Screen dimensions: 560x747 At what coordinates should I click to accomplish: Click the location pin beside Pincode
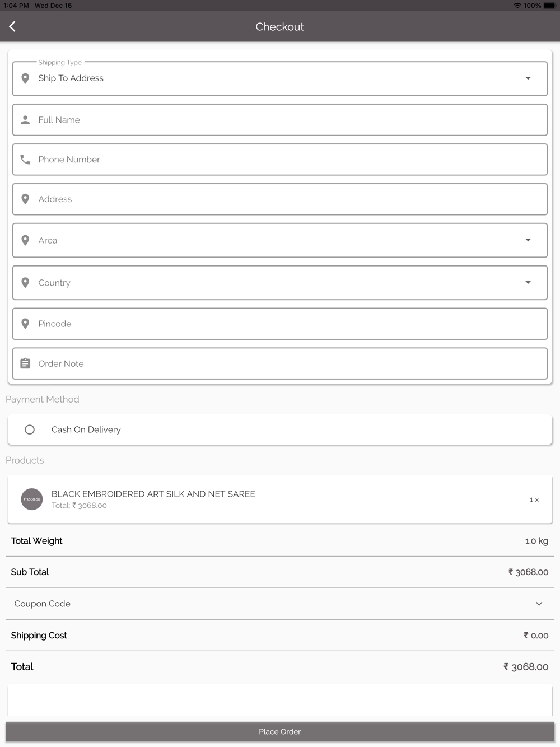(x=25, y=324)
